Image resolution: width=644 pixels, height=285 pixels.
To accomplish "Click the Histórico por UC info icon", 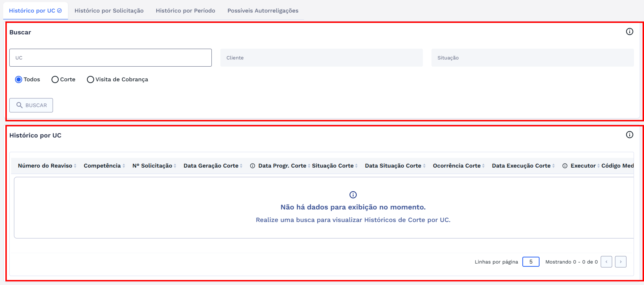I will point(629,135).
